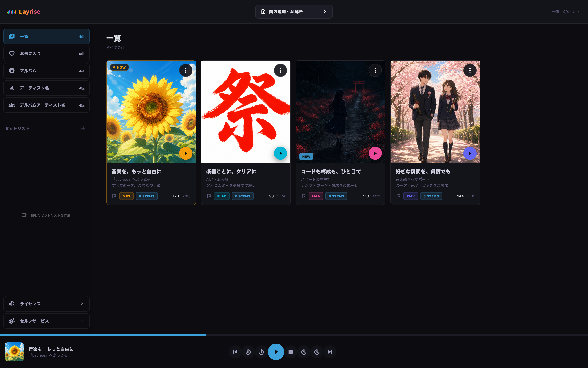The height and width of the screenshot is (368, 588).
Task: Add a new setlist with plus icon
Action: [83, 128]
